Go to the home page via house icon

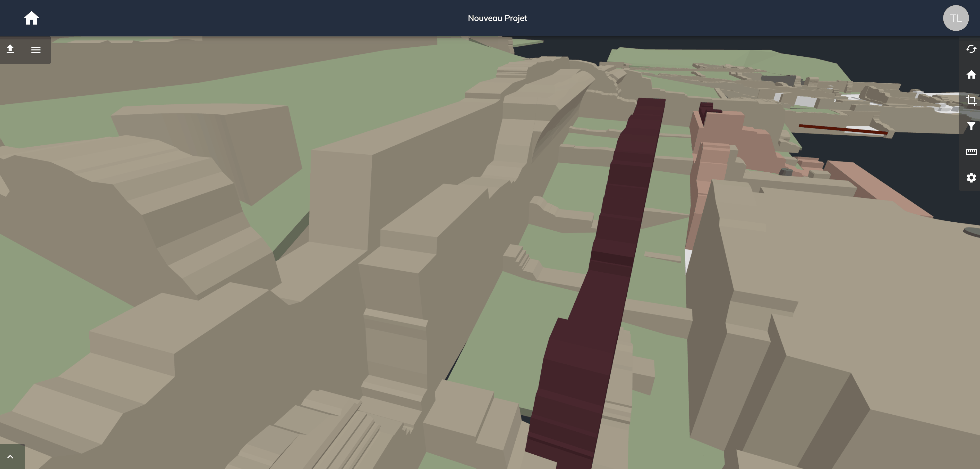click(x=31, y=18)
